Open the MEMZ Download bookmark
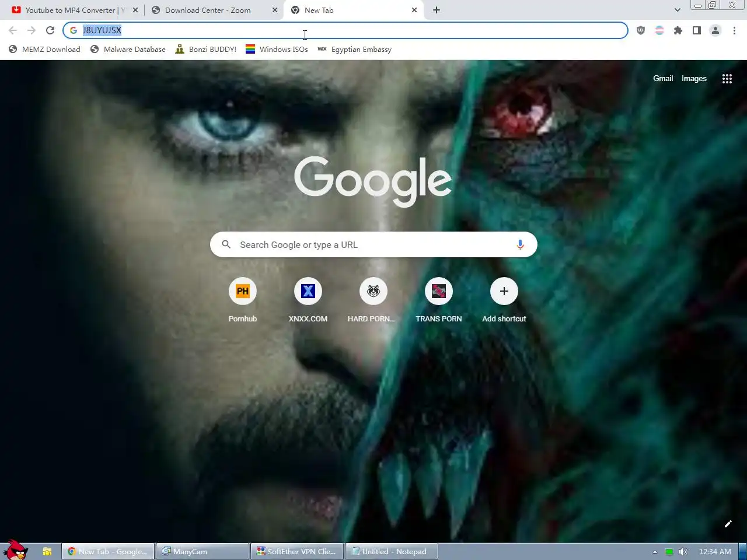747x560 pixels. click(x=44, y=50)
